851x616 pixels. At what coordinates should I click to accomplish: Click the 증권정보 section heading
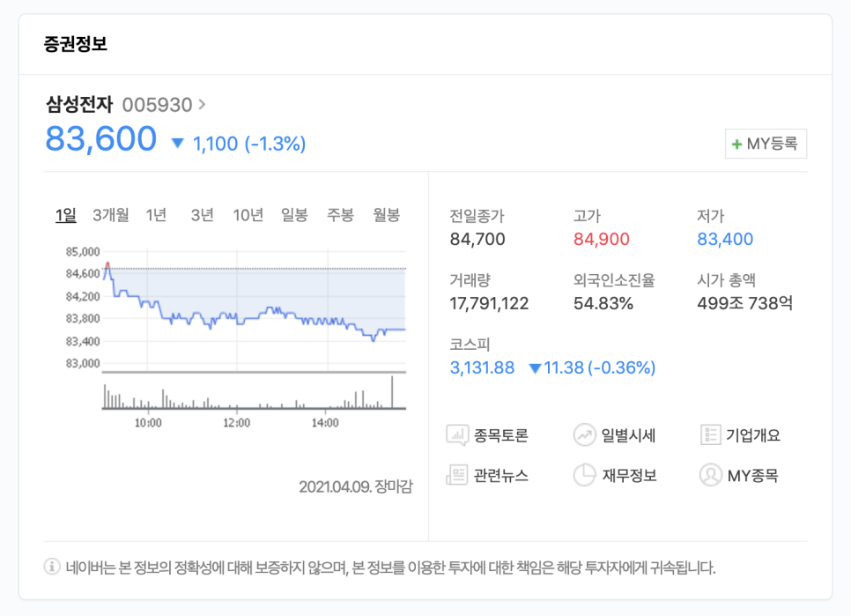click(x=76, y=44)
